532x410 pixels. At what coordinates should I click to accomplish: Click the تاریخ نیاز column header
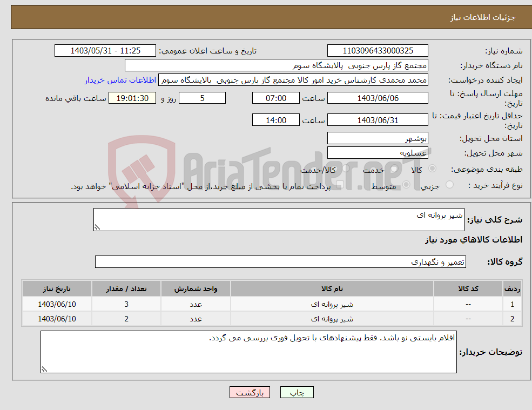57,289
